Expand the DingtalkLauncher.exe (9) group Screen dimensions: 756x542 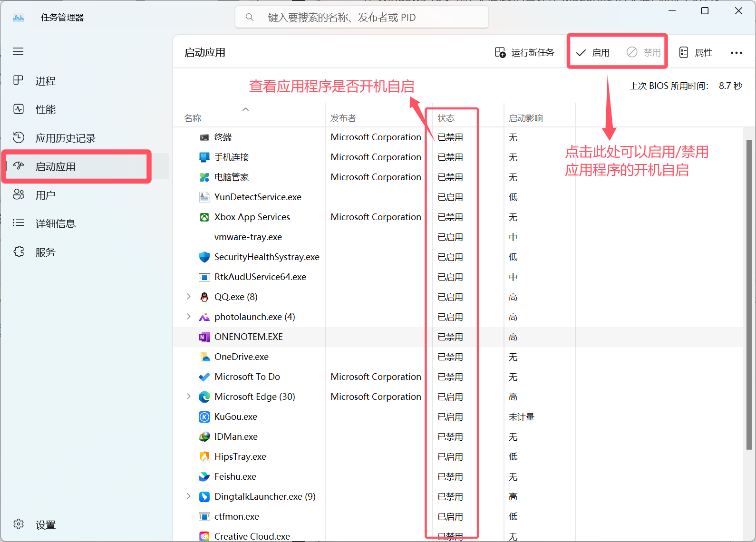[189, 496]
